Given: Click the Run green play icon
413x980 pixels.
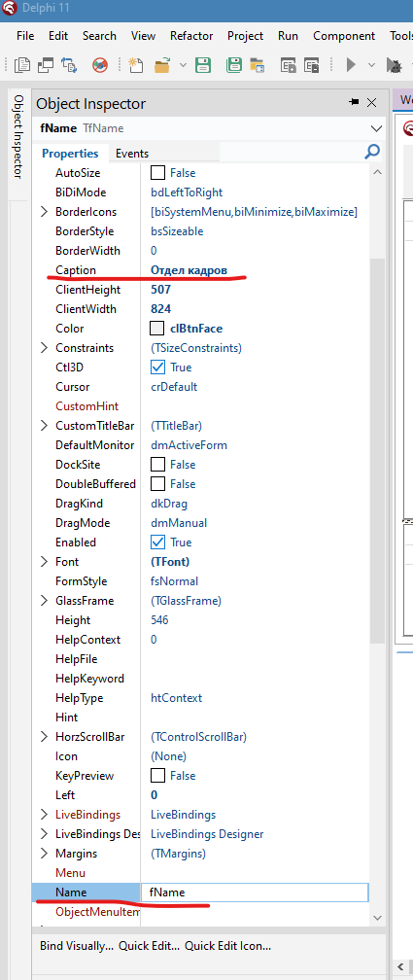Looking at the screenshot, I should coord(351,64).
